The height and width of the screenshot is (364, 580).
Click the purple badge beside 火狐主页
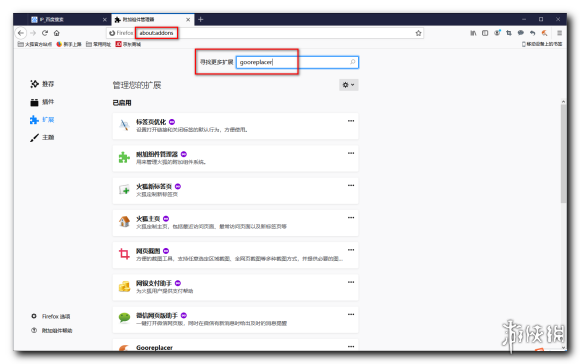(166, 219)
